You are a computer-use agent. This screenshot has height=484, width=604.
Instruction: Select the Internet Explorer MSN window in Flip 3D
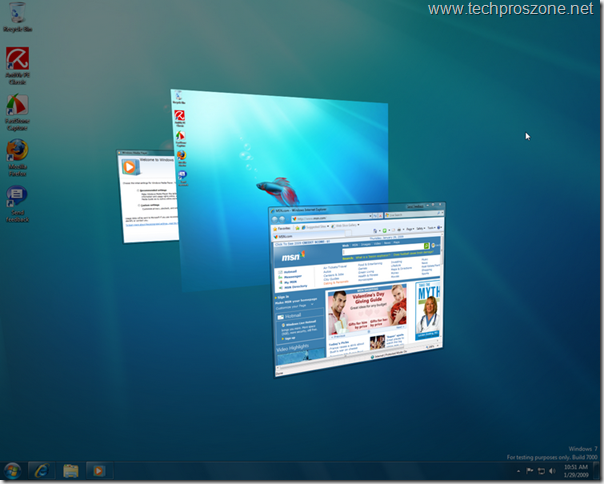(356, 289)
